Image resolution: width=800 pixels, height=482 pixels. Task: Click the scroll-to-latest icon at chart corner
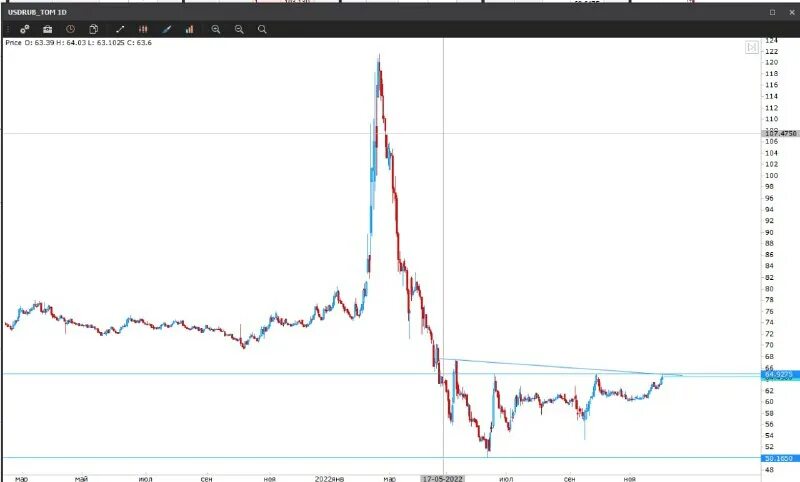(752, 47)
